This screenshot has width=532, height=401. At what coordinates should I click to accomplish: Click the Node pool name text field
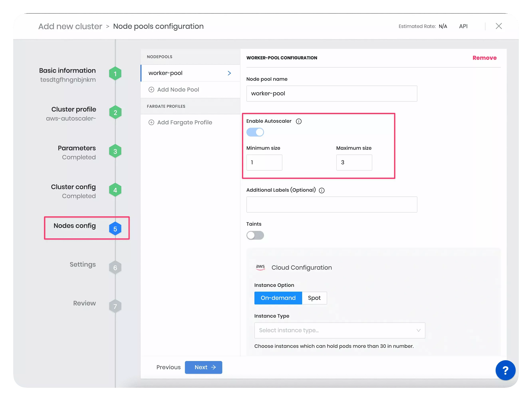pos(332,93)
